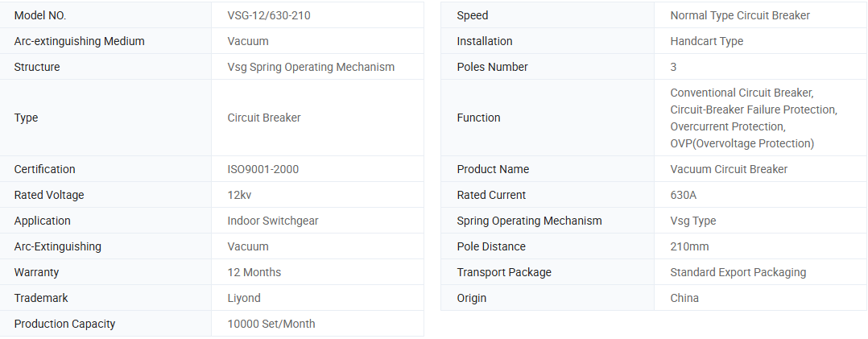Select the Normal Type Circuit Breaker value
This screenshot has height=339, width=868.
click(740, 15)
